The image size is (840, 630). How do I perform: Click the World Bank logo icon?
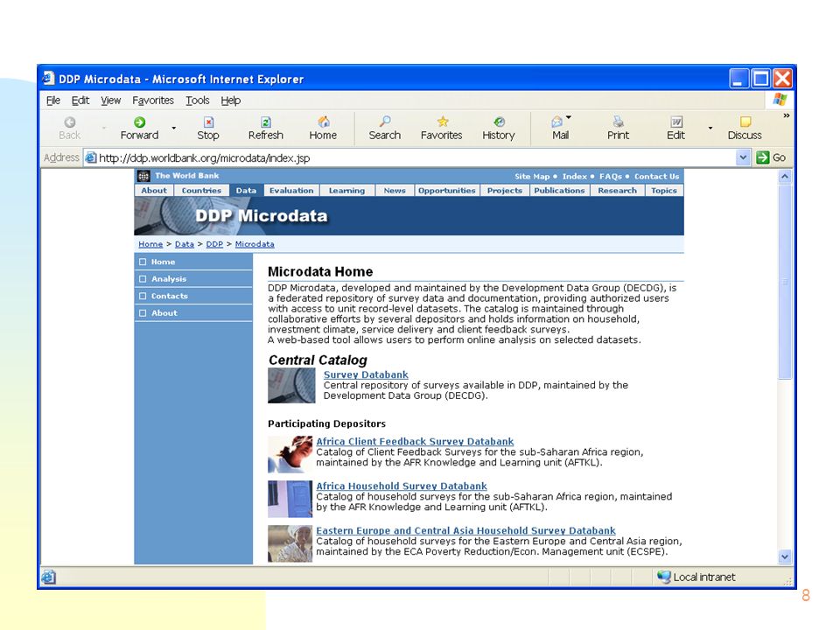tap(143, 176)
